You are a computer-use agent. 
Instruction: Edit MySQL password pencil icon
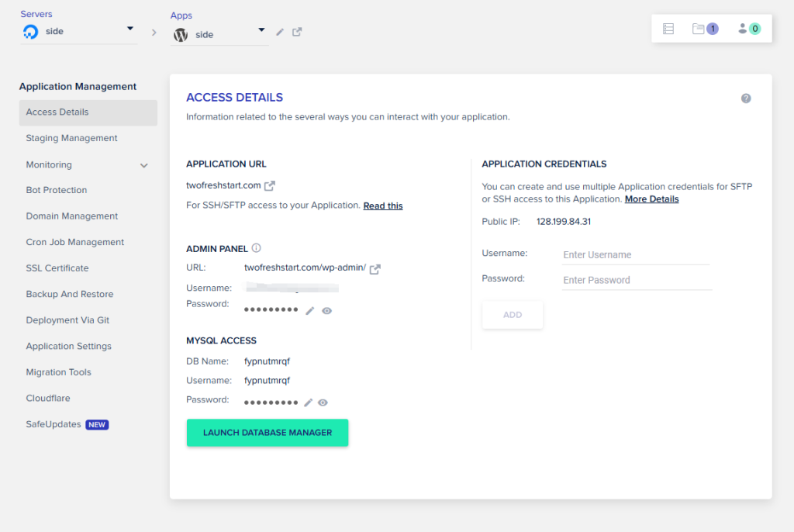[x=308, y=402]
